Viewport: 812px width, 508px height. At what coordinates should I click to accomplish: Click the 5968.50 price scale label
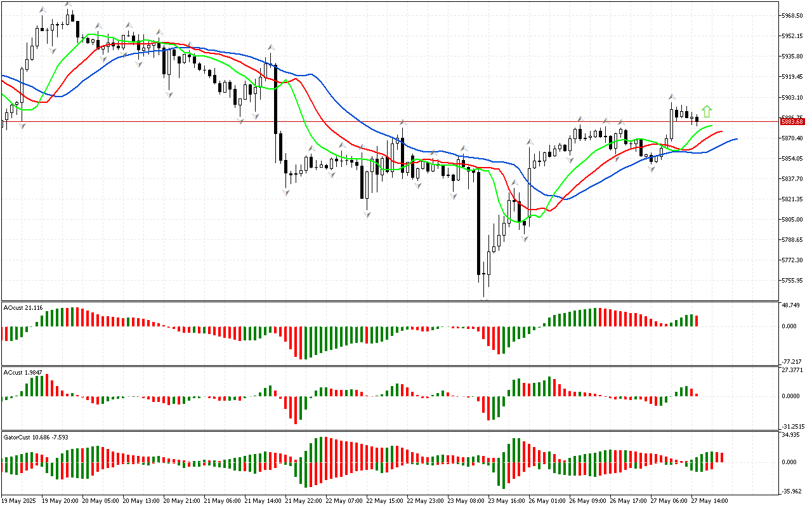click(x=794, y=15)
